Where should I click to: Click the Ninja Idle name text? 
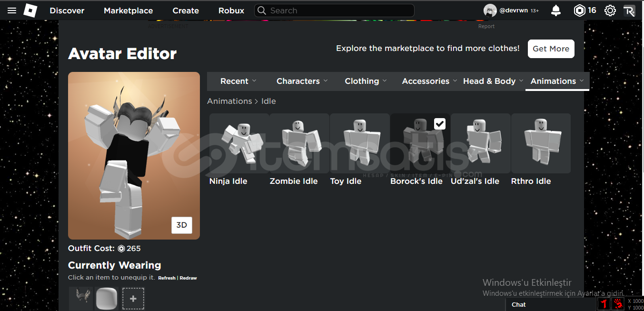click(x=228, y=181)
